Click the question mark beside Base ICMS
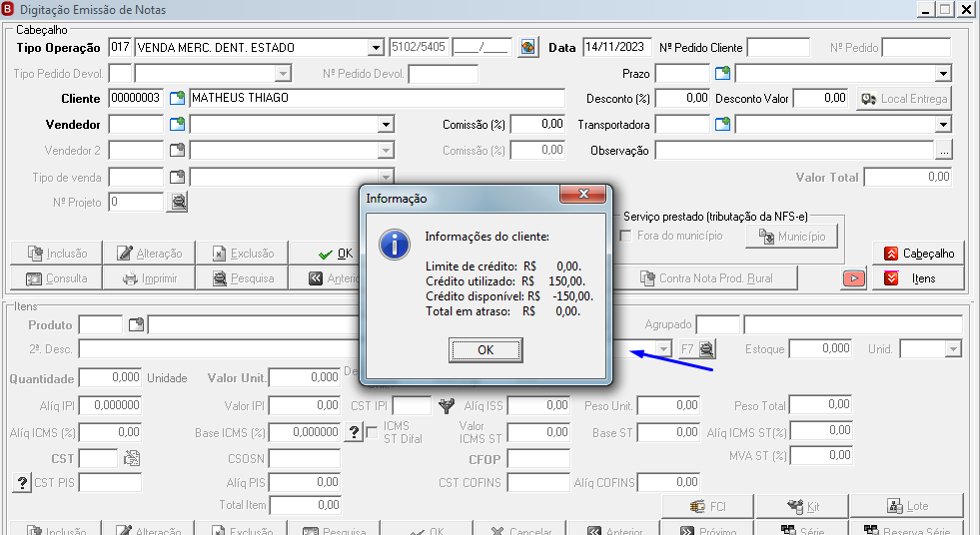The height and width of the screenshot is (535, 980). click(354, 432)
